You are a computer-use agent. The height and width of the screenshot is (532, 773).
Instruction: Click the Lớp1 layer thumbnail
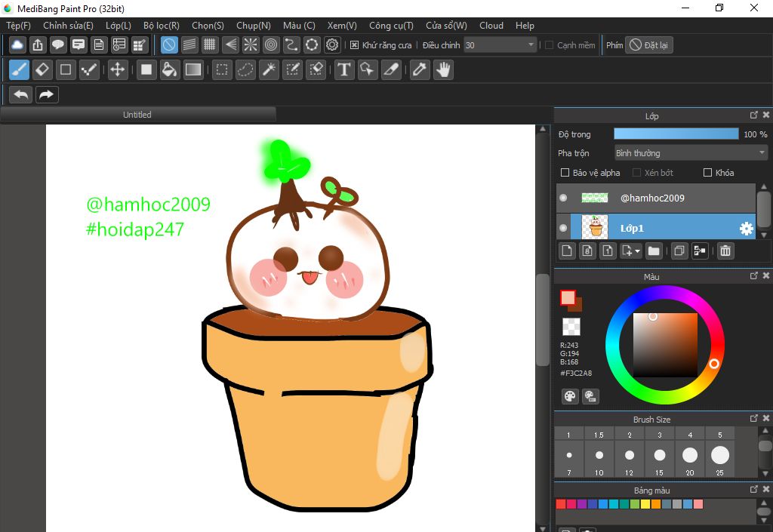(x=595, y=228)
